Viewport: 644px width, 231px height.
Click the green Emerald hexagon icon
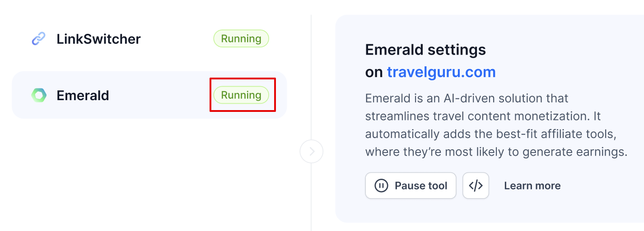[x=39, y=95]
